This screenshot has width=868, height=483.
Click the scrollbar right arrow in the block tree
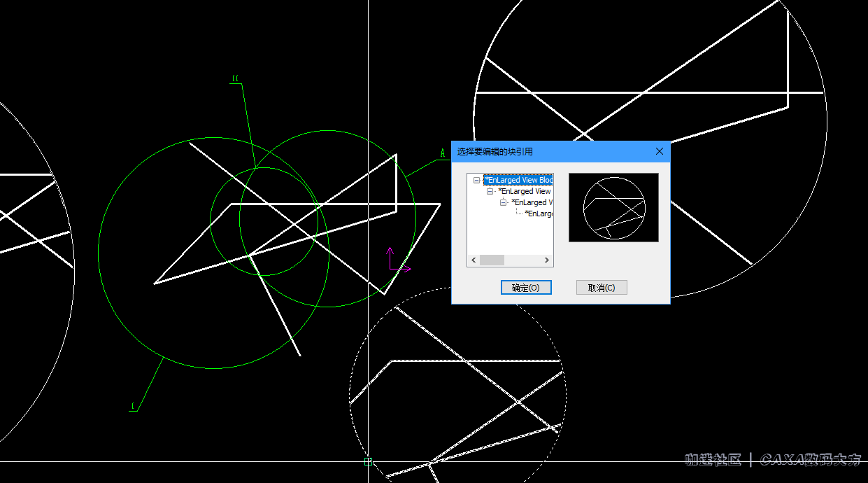548,260
